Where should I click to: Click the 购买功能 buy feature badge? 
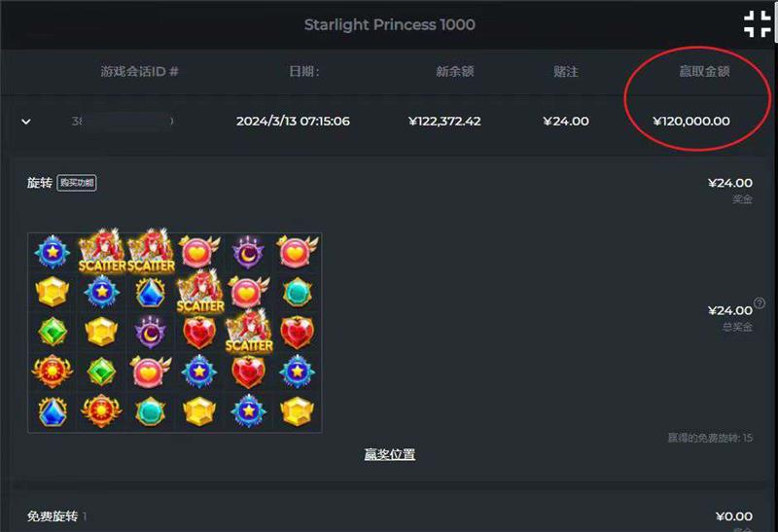tap(77, 183)
